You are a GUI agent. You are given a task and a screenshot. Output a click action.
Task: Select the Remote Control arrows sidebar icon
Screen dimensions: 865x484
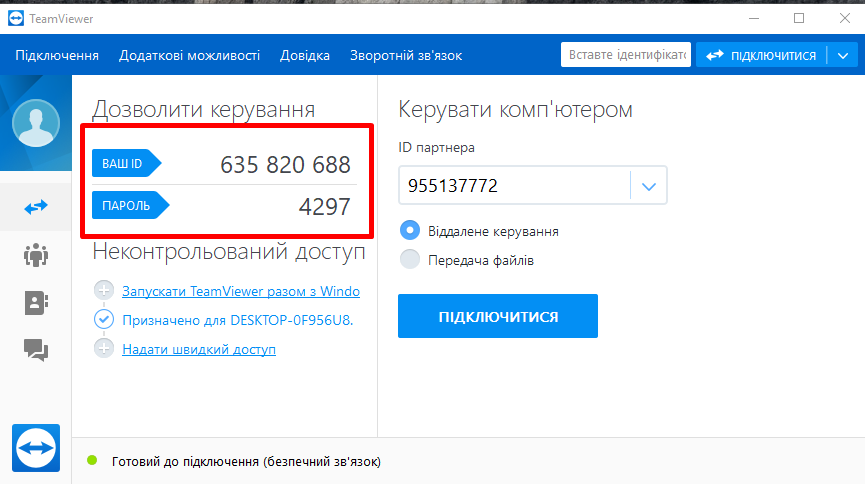click(36, 207)
